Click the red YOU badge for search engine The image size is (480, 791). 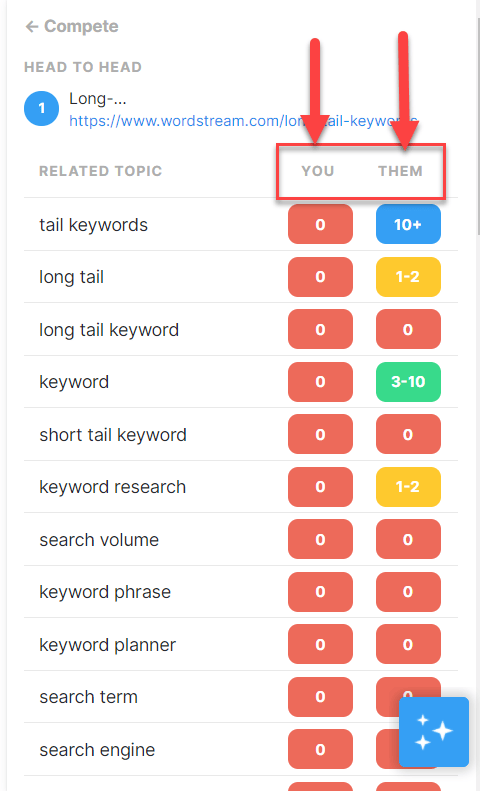320,749
